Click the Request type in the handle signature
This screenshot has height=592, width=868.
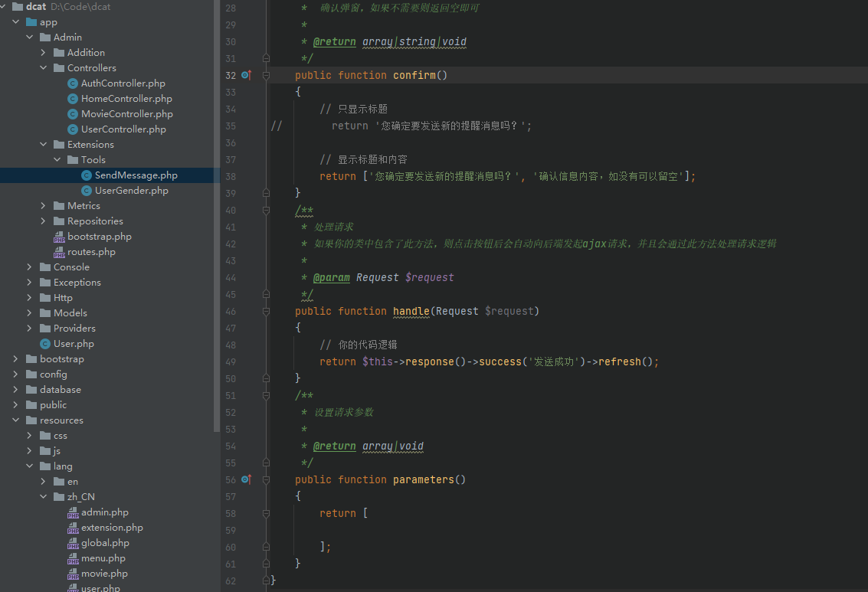tap(457, 311)
